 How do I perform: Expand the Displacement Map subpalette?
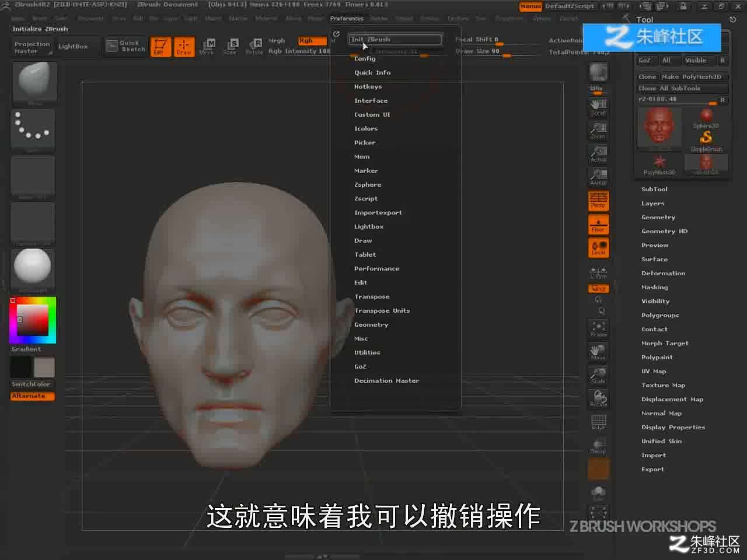point(672,399)
